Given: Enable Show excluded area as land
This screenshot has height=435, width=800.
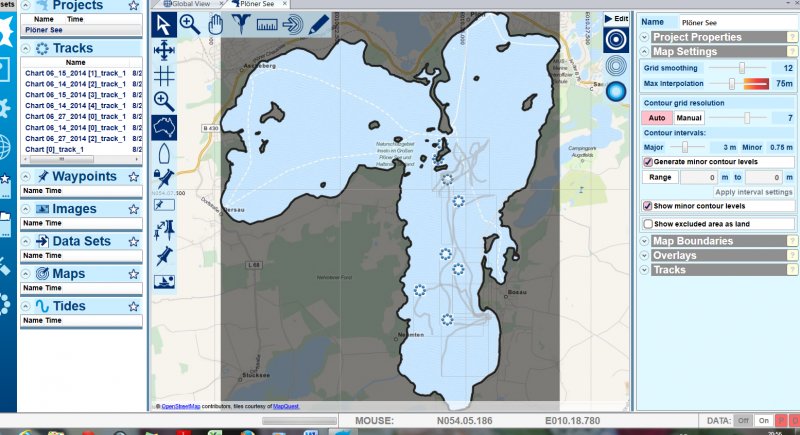Looking at the screenshot, I should pos(647,224).
